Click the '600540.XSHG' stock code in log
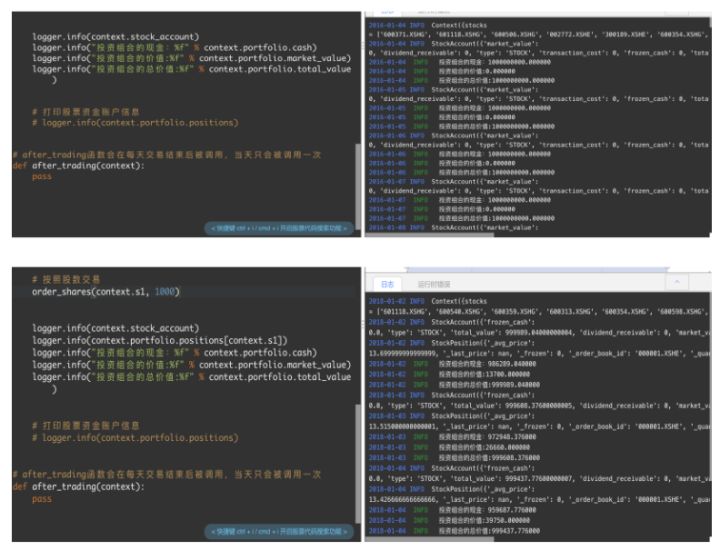720x551 pixels. pyautogui.click(x=457, y=311)
